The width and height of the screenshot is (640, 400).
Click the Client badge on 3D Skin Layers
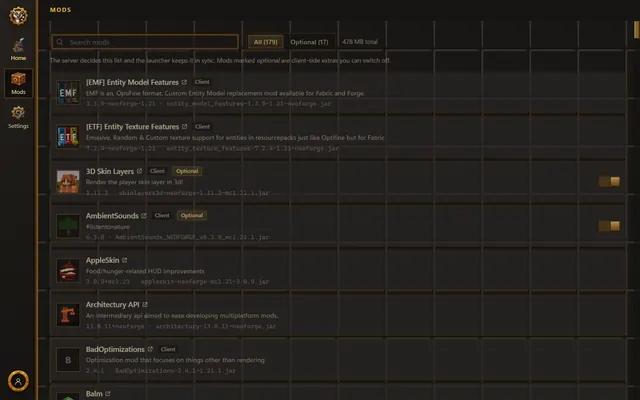click(x=157, y=171)
